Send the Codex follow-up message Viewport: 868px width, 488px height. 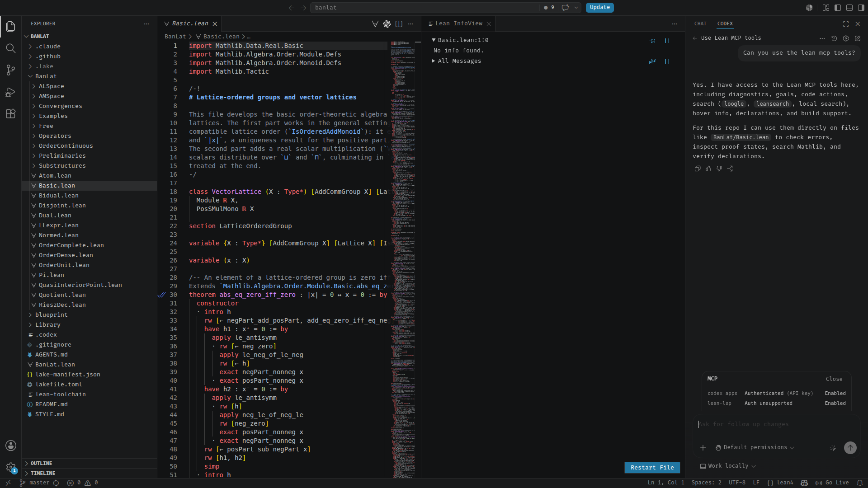[x=850, y=448]
